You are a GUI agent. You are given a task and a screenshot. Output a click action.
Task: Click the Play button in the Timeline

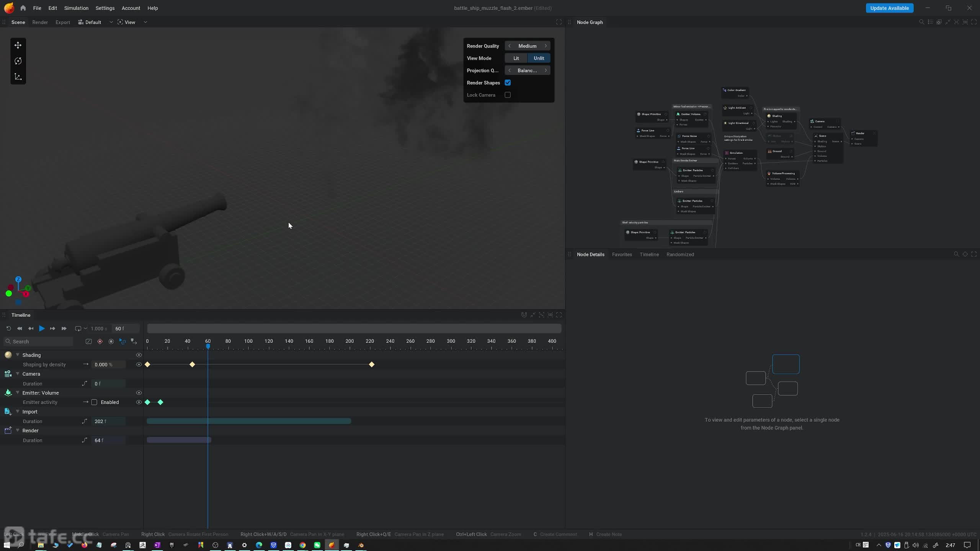click(x=42, y=329)
